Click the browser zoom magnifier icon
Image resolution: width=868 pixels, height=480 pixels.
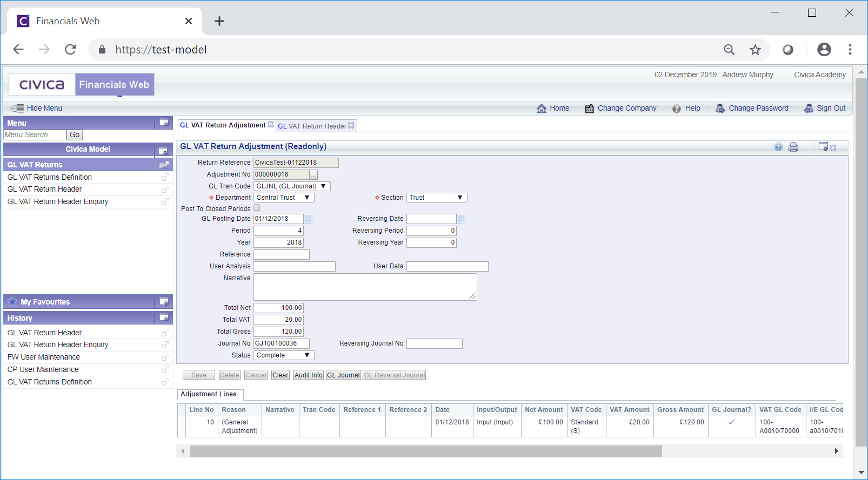pos(729,50)
